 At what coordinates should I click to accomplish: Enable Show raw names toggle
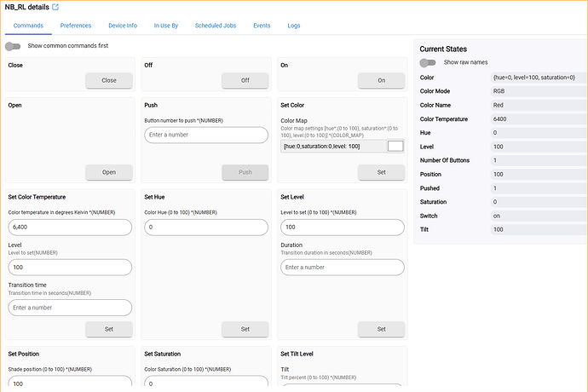pos(428,62)
